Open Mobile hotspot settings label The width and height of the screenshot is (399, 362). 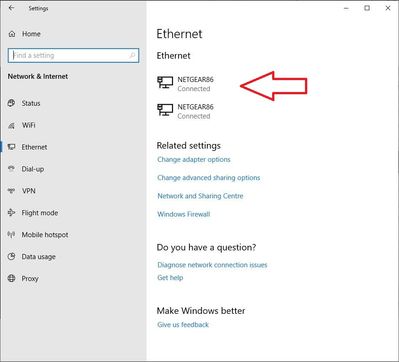[x=45, y=235]
